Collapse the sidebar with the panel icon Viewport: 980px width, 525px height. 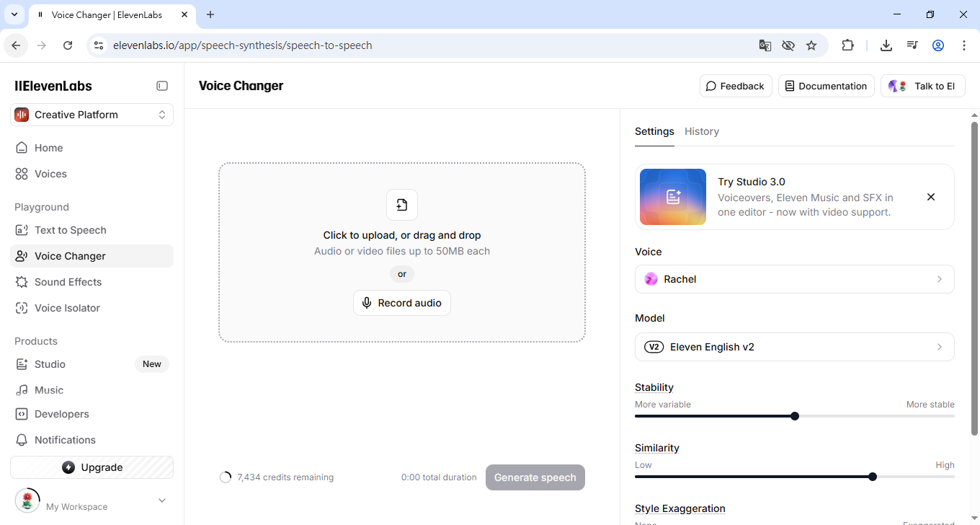click(x=162, y=86)
